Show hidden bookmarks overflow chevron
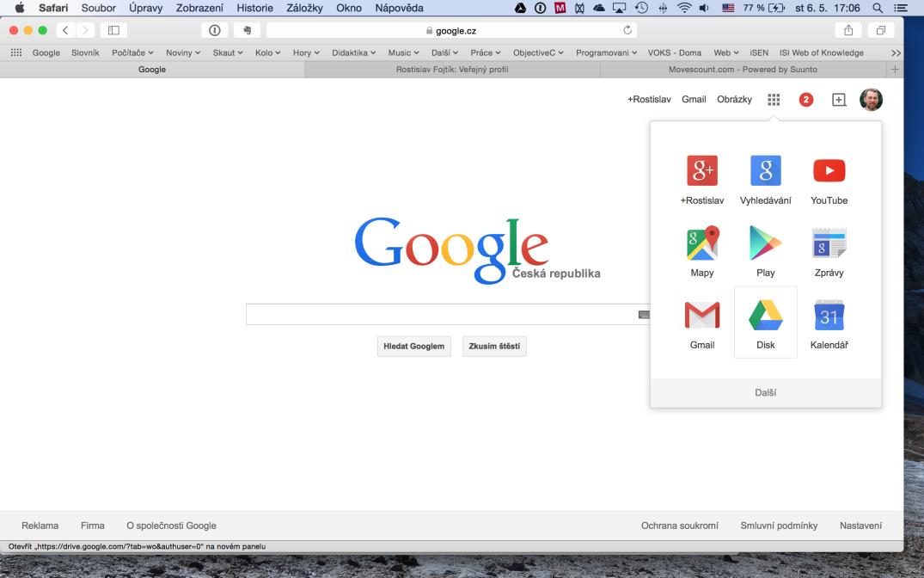 [x=896, y=52]
